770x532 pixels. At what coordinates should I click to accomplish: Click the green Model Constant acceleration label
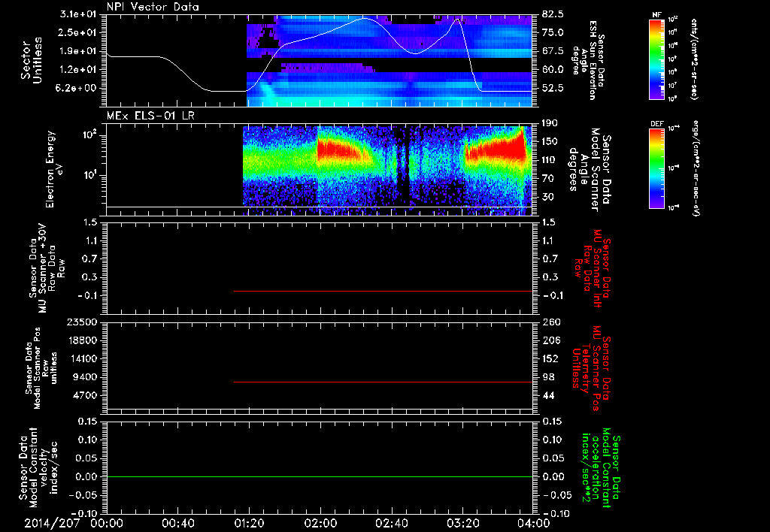coord(601,466)
